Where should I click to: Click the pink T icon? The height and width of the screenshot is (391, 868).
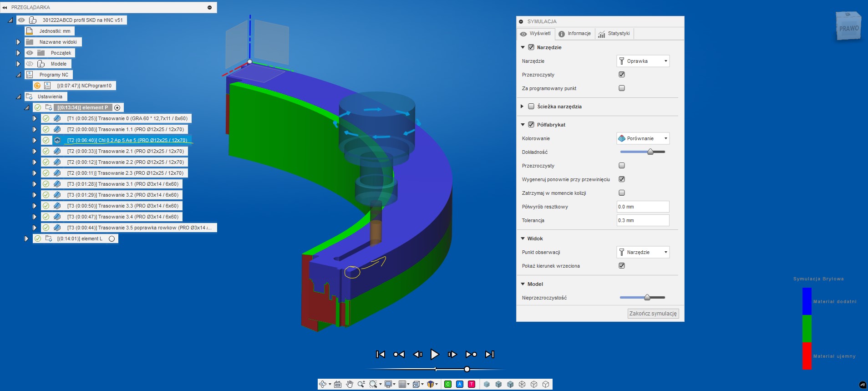pos(472,384)
